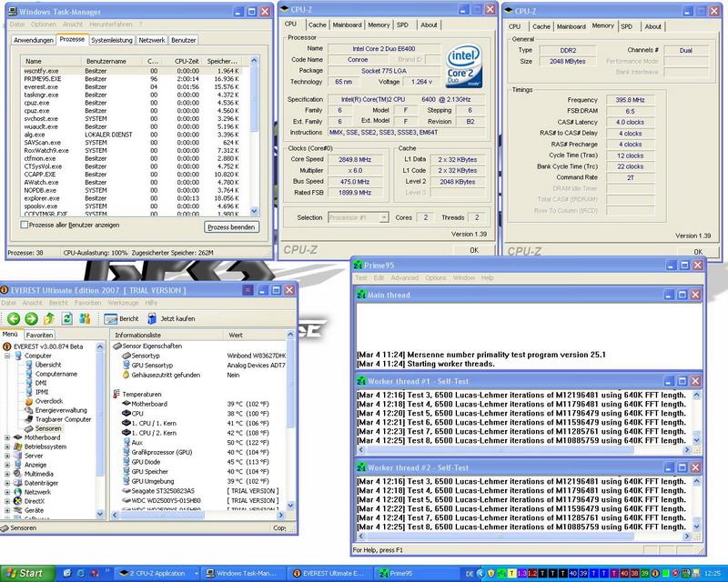Click the Worker thread #1 window icon
Screen dimensions: 728x582
361,381
